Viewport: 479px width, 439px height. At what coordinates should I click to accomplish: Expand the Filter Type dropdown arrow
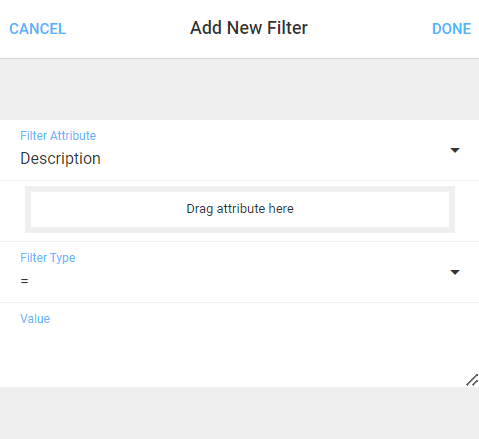point(455,272)
